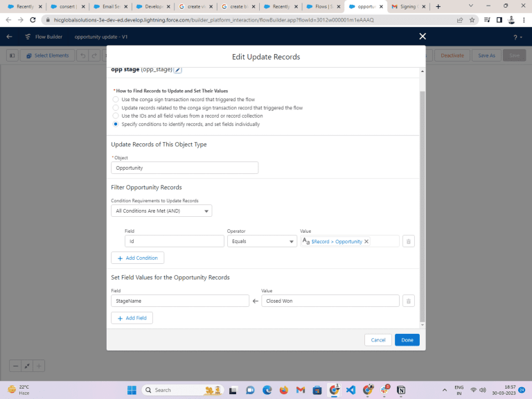Delete the StageName field assignment row
The height and width of the screenshot is (399, 532).
point(409,301)
